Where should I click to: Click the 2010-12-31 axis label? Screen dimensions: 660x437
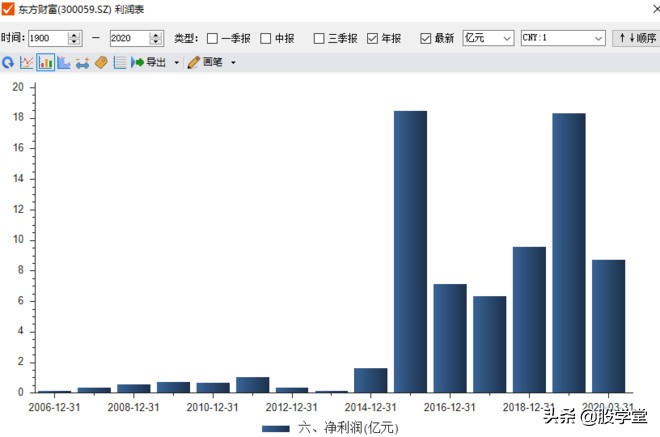(x=212, y=408)
